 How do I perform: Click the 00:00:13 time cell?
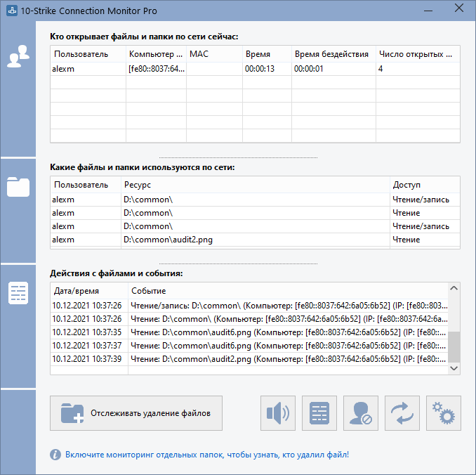coord(267,69)
